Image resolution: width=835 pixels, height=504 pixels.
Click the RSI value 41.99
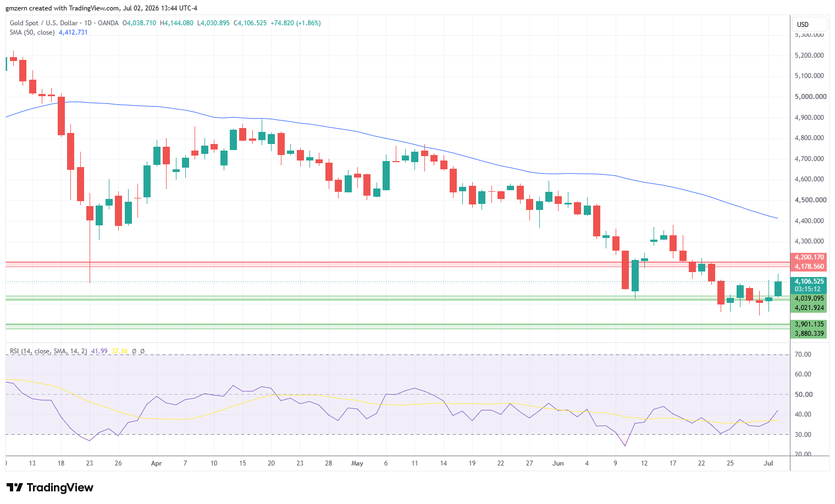[x=99, y=351]
